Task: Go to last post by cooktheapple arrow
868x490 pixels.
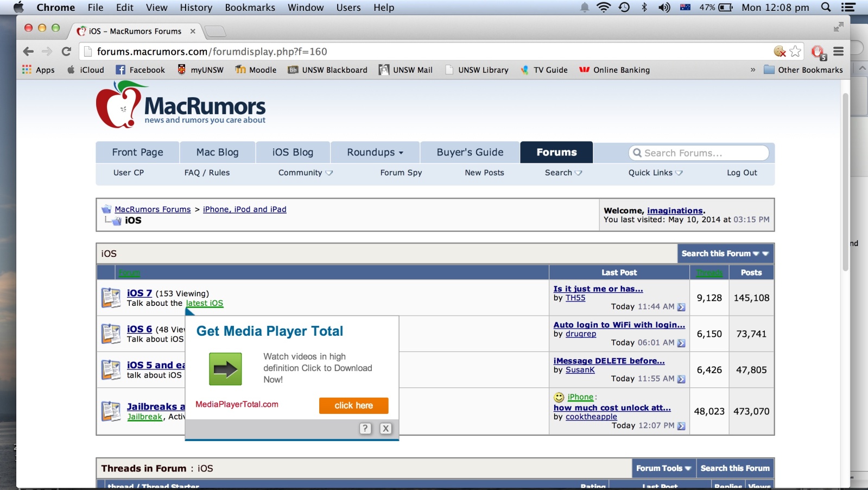Action: [x=681, y=426]
